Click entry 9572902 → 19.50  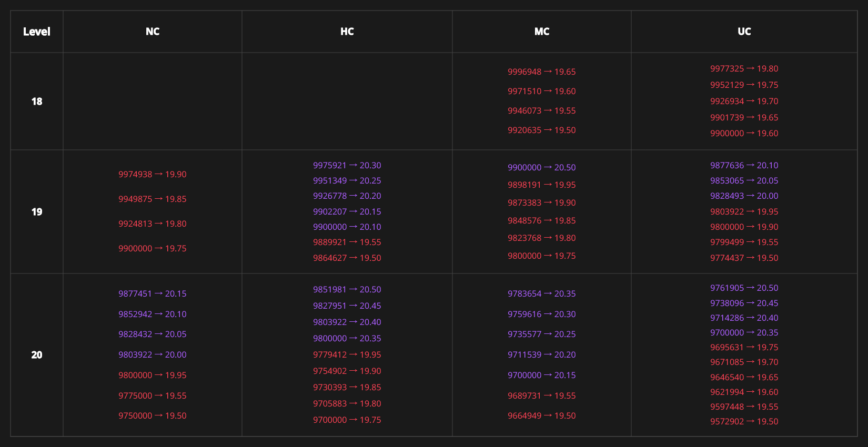tap(744, 421)
